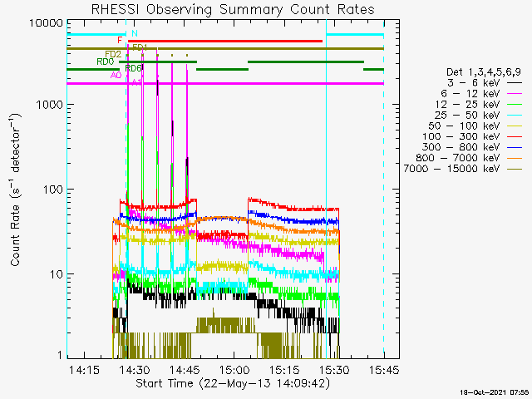Click the x-axis label 'Start Time (22-May-13 14:09:42)'
The width and height of the screenshot is (532, 399).
coord(233,384)
